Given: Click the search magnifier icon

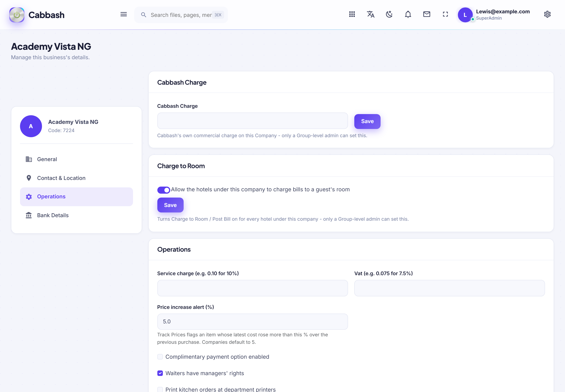Looking at the screenshot, I should pos(144,15).
